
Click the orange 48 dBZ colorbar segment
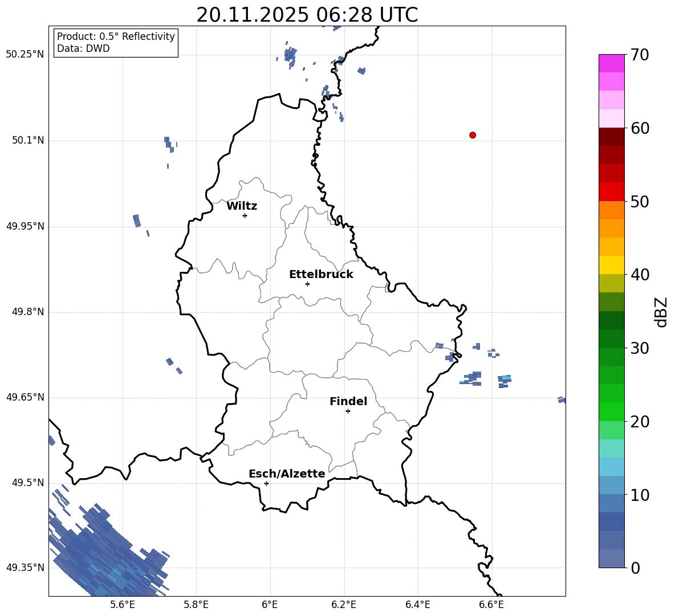[611, 210]
